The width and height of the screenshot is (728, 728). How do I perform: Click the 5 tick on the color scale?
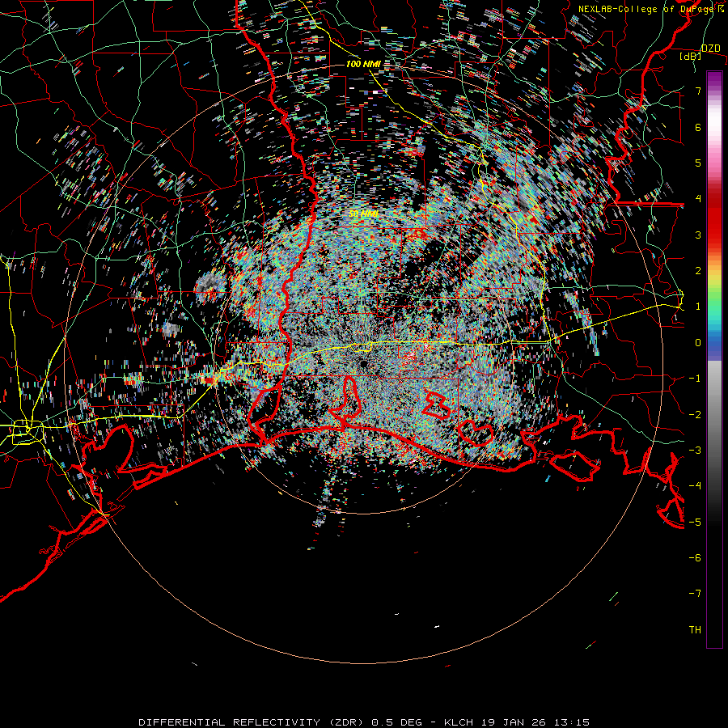pos(698,163)
